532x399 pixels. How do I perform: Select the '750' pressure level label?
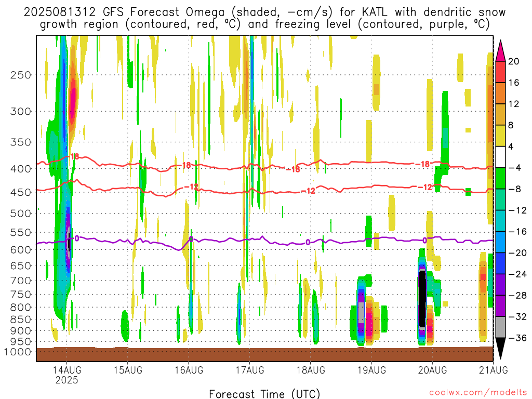coord(21,295)
